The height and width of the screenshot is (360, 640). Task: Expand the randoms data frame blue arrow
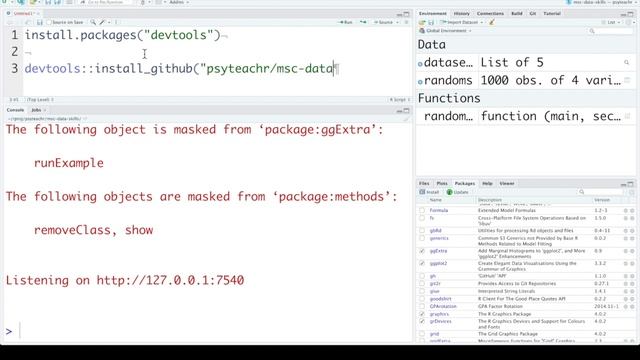pos(420,82)
